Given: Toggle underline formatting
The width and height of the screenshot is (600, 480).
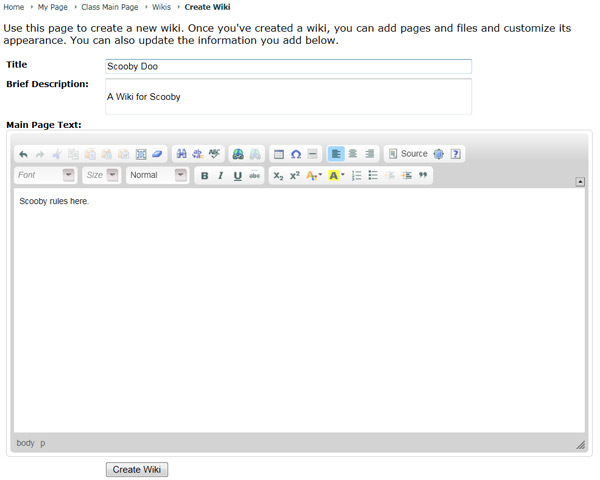Looking at the screenshot, I should [x=238, y=176].
